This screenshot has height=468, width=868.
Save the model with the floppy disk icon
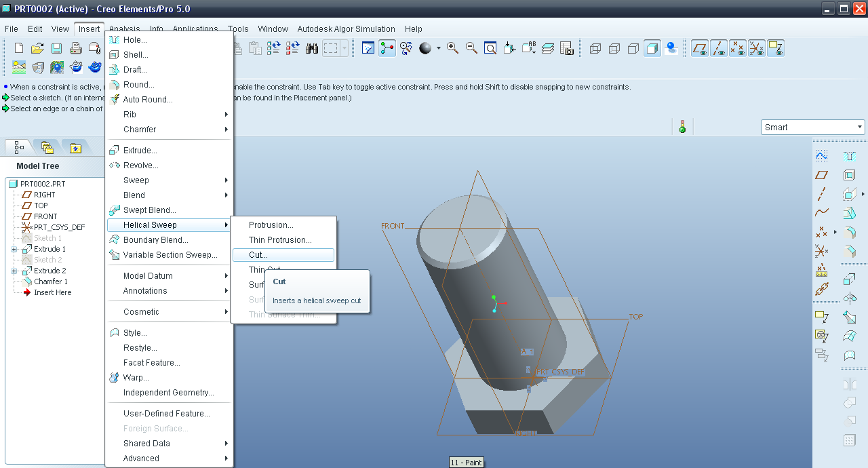click(x=57, y=48)
